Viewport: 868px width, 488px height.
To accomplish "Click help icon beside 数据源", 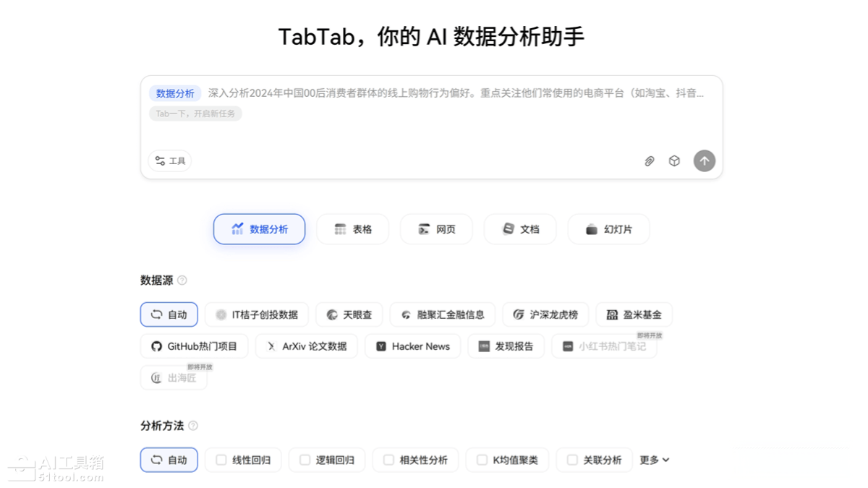I will [182, 281].
